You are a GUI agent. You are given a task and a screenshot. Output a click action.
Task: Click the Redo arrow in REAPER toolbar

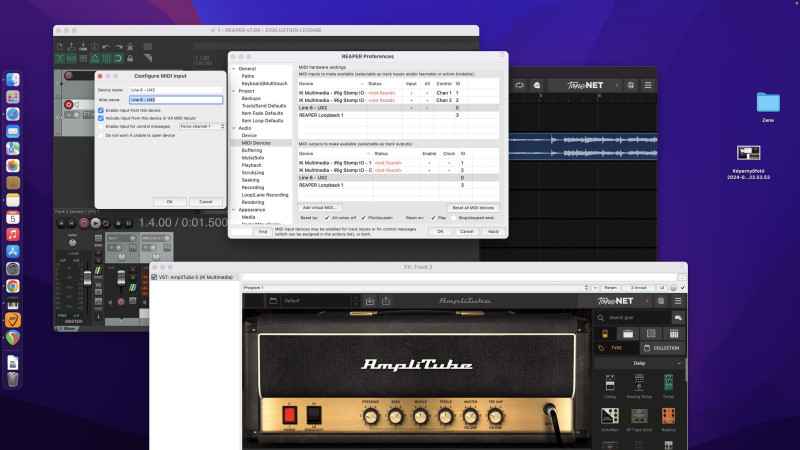point(118,47)
